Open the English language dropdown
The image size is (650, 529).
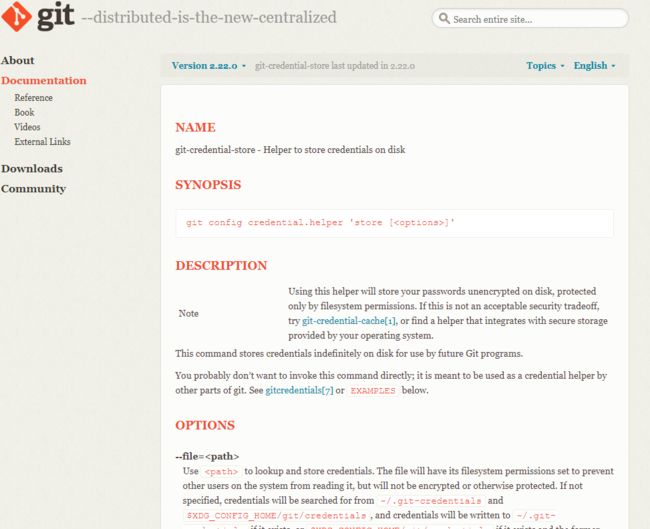pos(594,66)
